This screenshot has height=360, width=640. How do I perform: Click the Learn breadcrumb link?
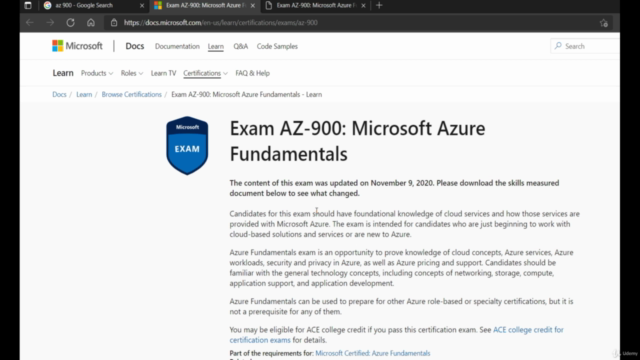(84, 94)
